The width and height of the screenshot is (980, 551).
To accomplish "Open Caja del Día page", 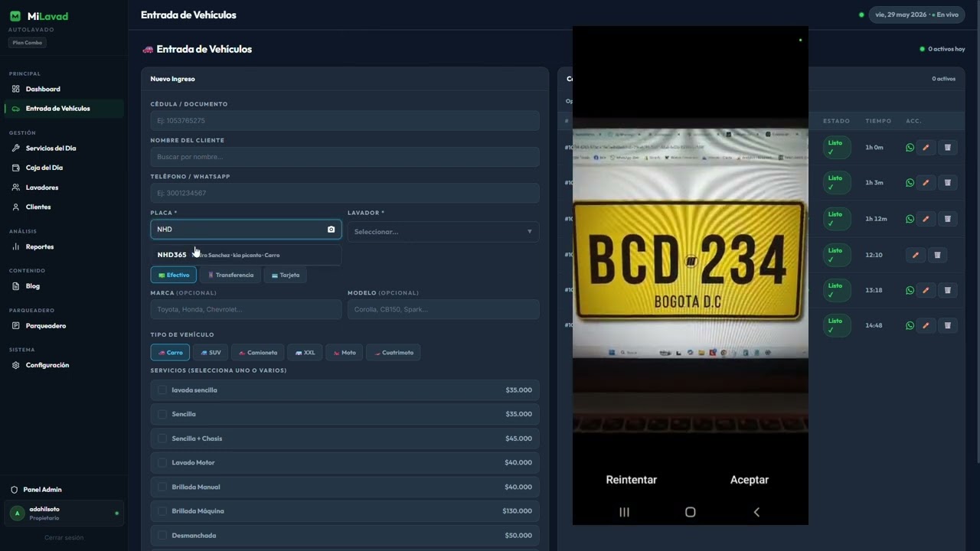I will tap(64, 168).
